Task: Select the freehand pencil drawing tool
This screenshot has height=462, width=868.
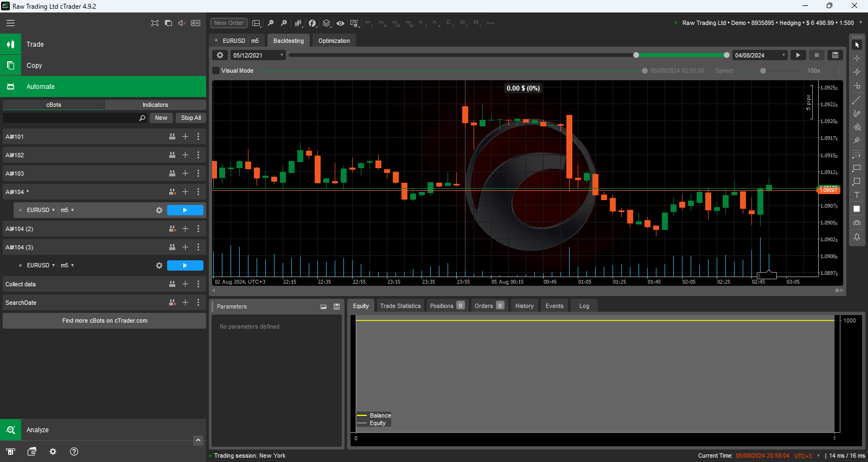Action: coord(857,113)
